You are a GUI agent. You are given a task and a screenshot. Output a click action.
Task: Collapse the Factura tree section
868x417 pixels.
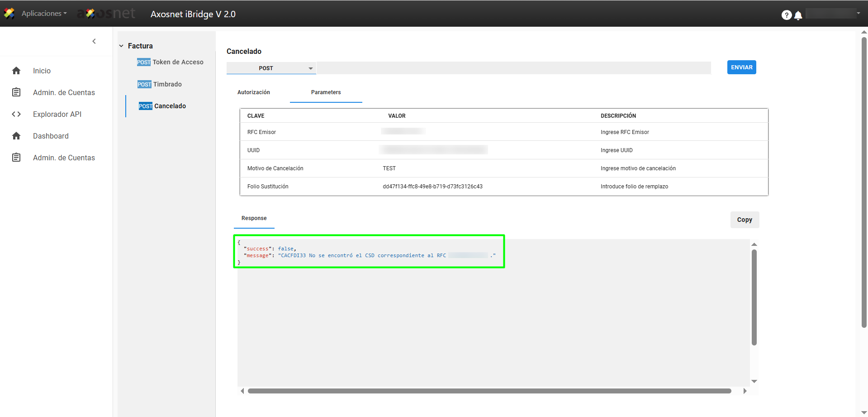pos(121,46)
